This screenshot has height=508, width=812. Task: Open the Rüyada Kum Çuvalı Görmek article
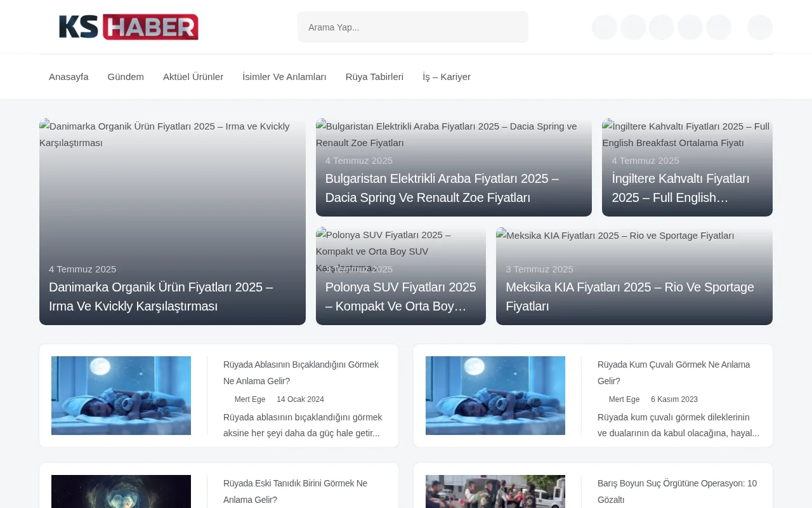click(x=674, y=373)
